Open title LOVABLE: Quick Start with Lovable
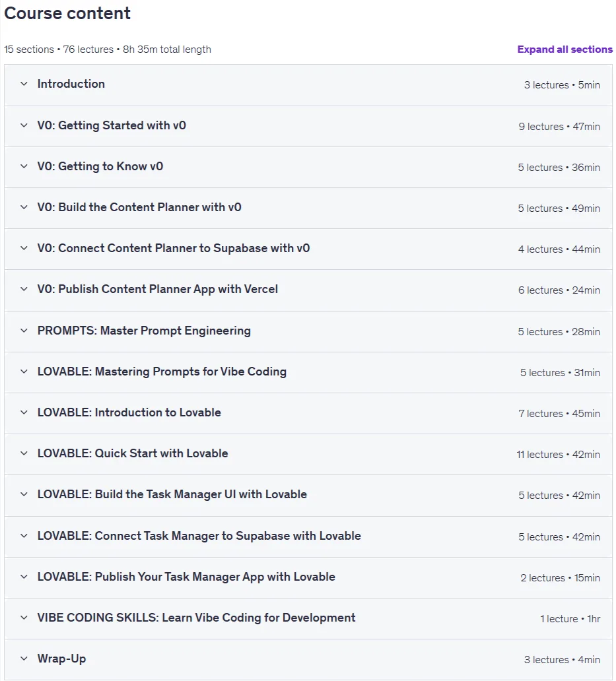Viewport: 616px width, 681px height. tap(133, 453)
